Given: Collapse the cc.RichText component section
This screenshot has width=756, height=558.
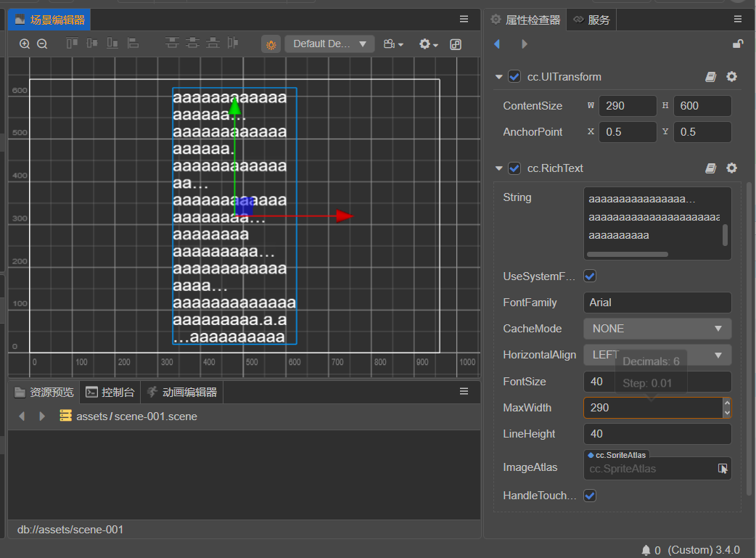Looking at the screenshot, I should click(498, 168).
